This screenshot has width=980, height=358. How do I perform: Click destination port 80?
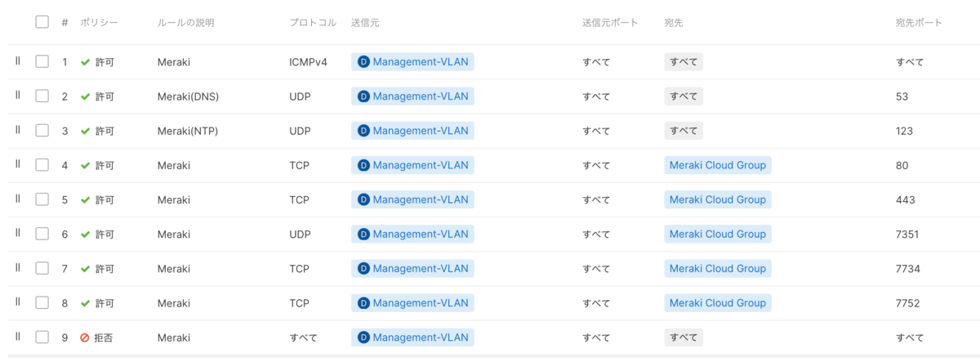point(902,165)
